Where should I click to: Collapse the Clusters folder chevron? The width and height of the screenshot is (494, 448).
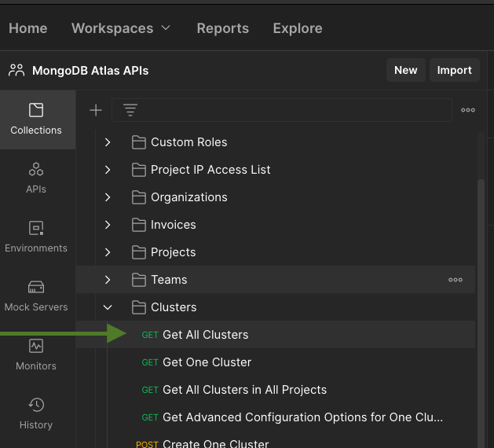coord(108,307)
